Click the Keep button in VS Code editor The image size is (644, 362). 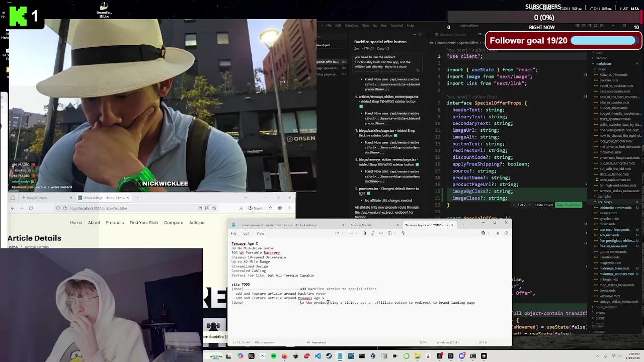click(x=569, y=205)
